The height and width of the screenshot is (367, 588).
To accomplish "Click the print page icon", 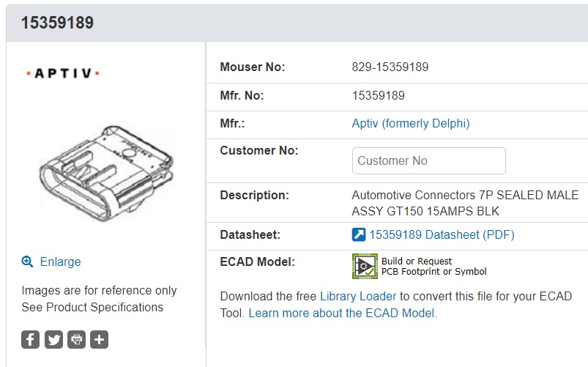I will (x=76, y=339).
